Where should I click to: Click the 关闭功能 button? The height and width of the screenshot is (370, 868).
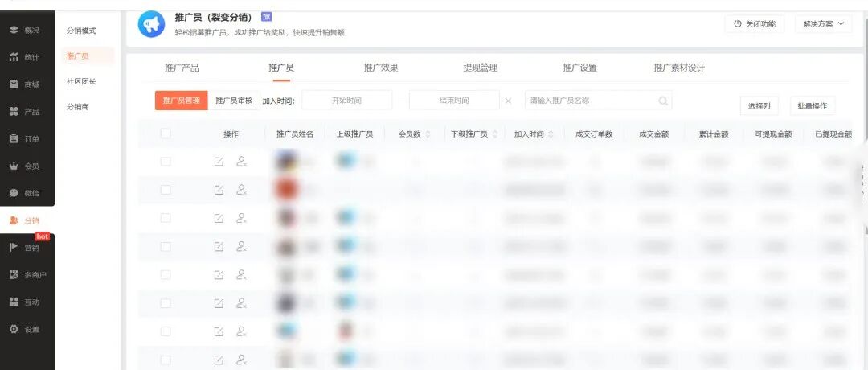click(755, 24)
